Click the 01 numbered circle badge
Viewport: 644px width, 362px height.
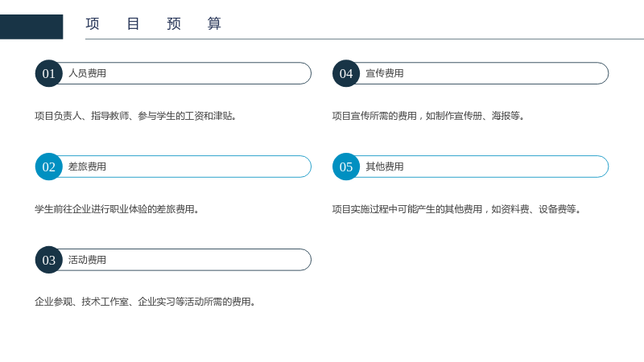(48, 73)
